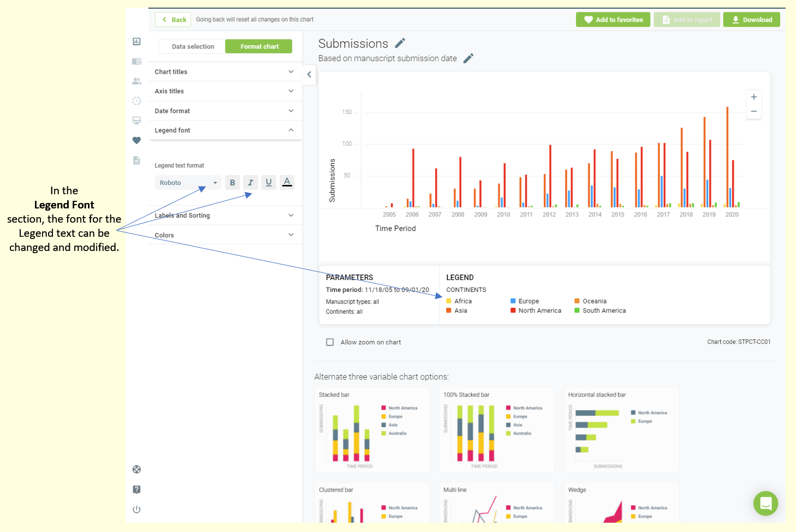Image resolution: width=796 pixels, height=532 pixels.
Task: Select the Stacked bar chart option
Action: [372, 430]
